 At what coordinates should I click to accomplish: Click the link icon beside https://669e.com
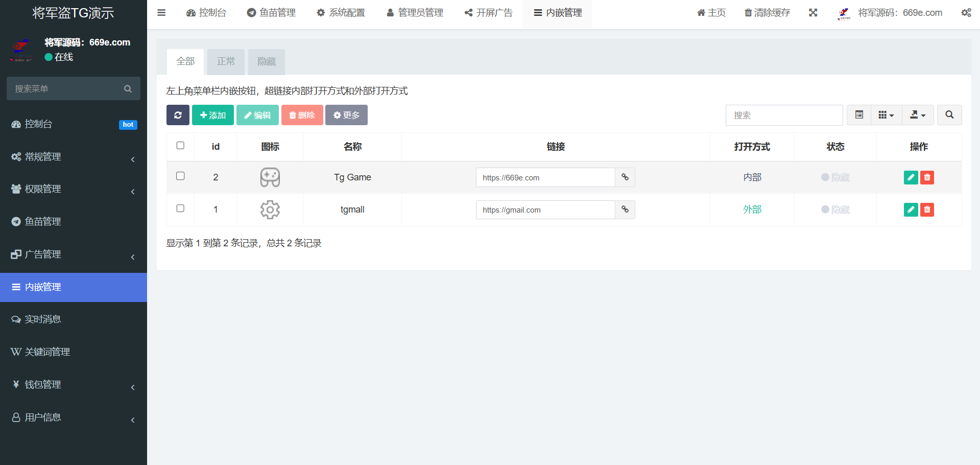pos(625,177)
